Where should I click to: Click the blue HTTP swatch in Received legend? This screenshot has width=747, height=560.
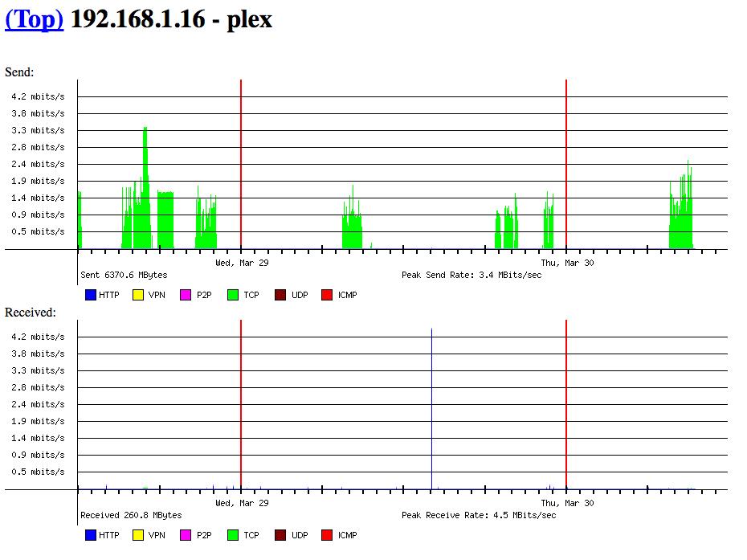pos(91,535)
